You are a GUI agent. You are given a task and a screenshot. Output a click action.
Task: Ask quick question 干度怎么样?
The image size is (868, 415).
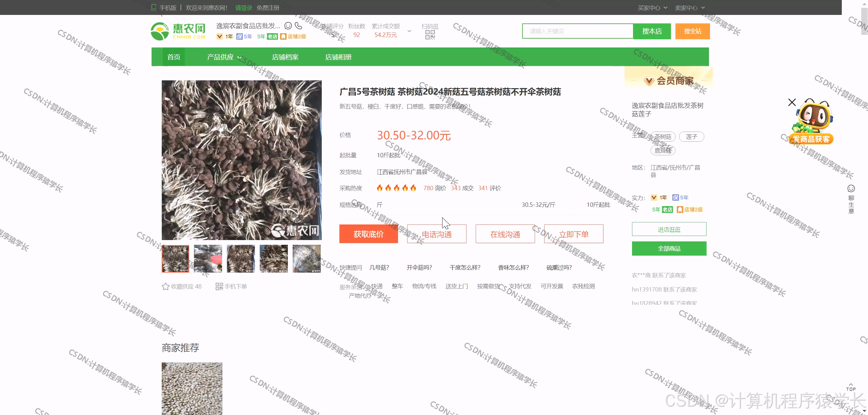465,268
